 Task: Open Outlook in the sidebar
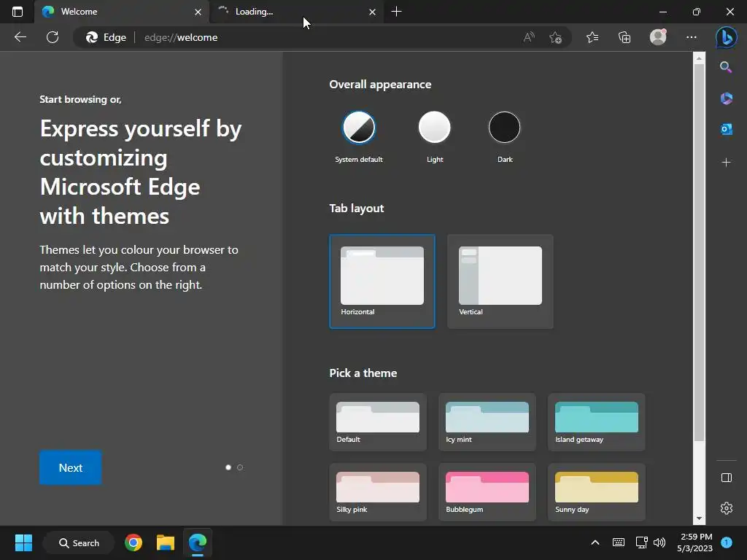726,129
